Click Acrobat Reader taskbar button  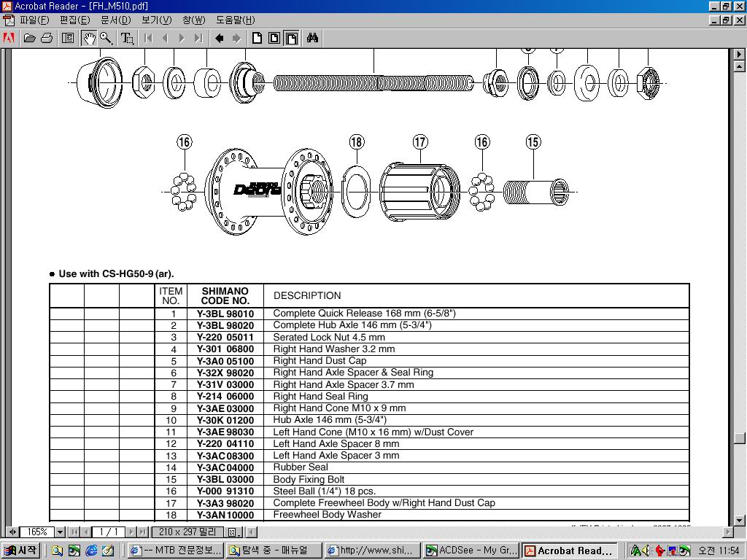pos(569,551)
